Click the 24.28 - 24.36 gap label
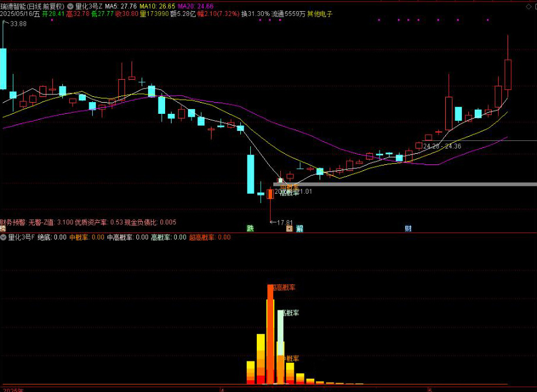Screen dimensions: 537x392 click(x=442, y=146)
